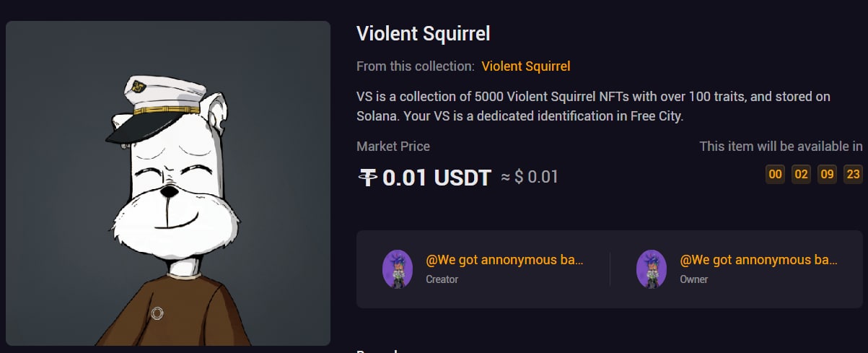Visit the creator's profile name link
Viewport: 868px width, 353px height.
504,260
